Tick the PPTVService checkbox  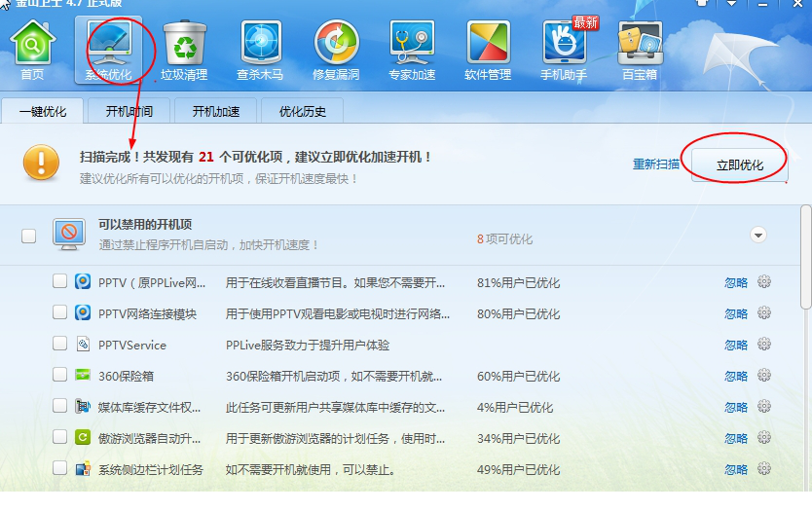click(x=59, y=345)
